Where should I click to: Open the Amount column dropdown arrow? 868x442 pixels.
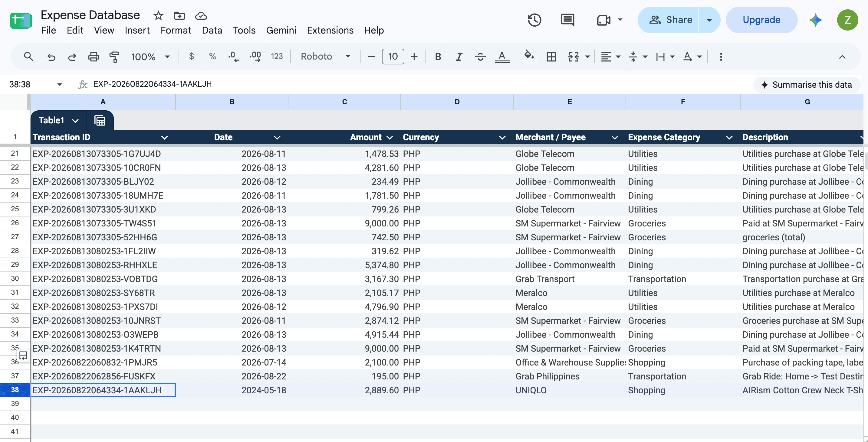point(390,137)
